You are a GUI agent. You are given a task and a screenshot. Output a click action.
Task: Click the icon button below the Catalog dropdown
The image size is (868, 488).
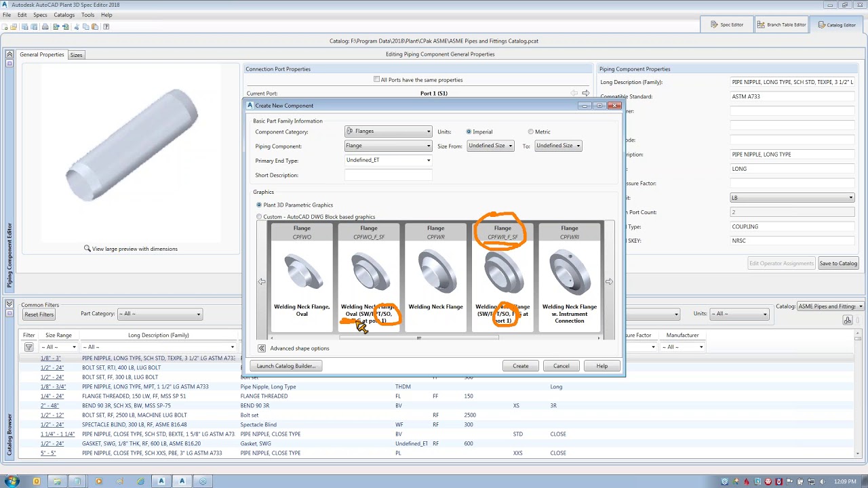[x=848, y=320]
